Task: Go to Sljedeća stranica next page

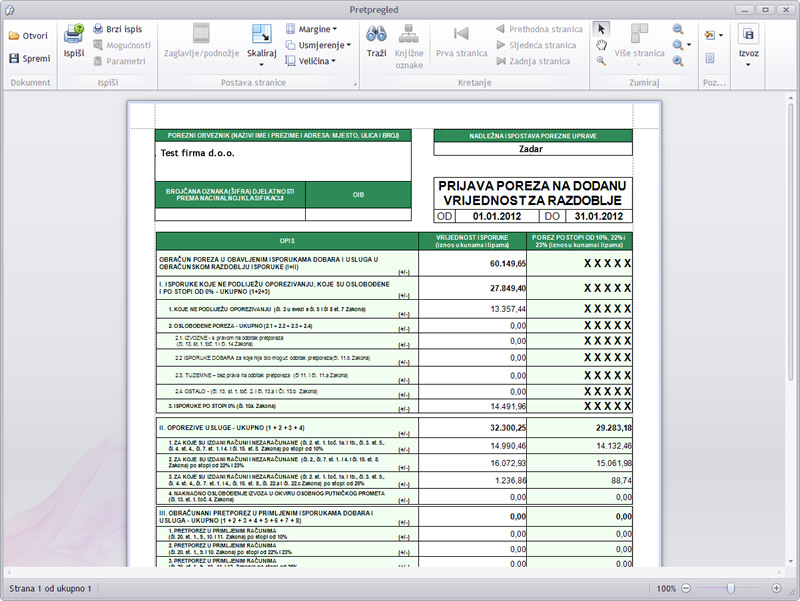Action: click(x=536, y=45)
